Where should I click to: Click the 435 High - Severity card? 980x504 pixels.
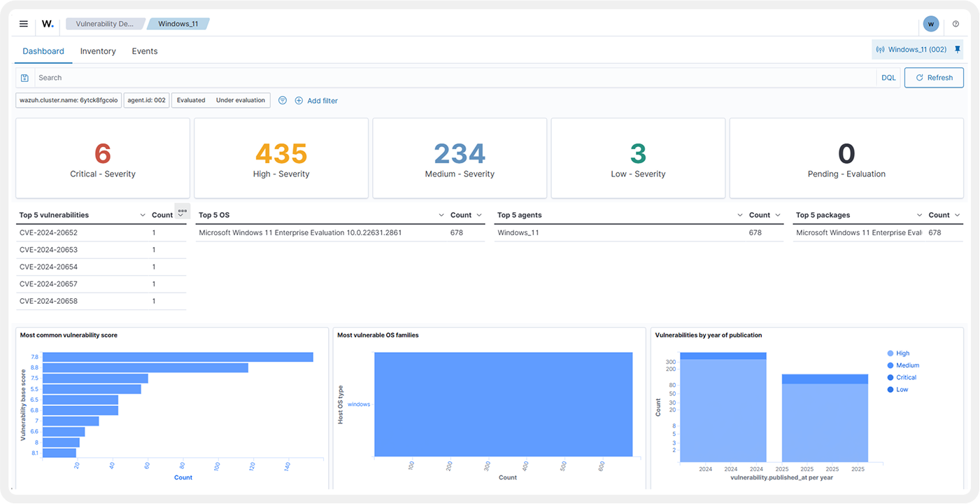click(x=281, y=158)
